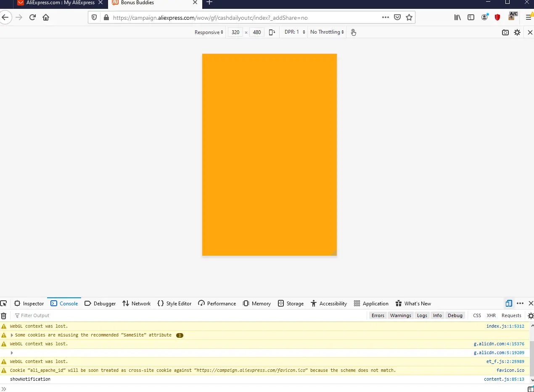Toggle the Debug filter
Screen dimensions: 534x392
coord(455,315)
